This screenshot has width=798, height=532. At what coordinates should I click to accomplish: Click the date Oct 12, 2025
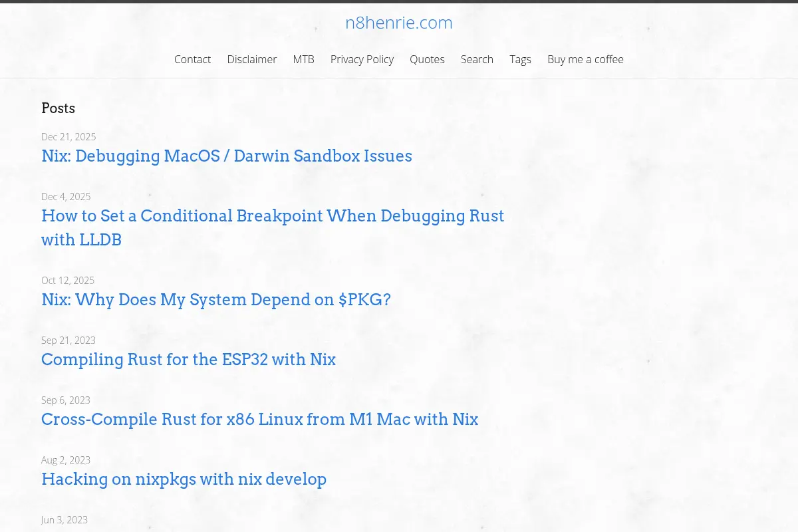pyautogui.click(x=68, y=281)
